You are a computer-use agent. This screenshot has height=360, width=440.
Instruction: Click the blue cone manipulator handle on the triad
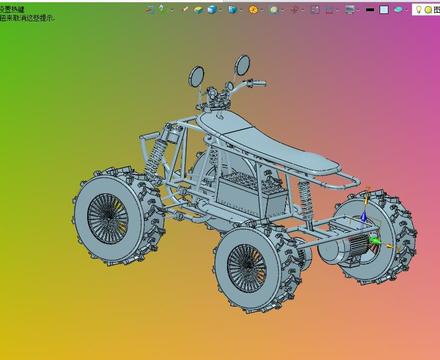(363, 217)
